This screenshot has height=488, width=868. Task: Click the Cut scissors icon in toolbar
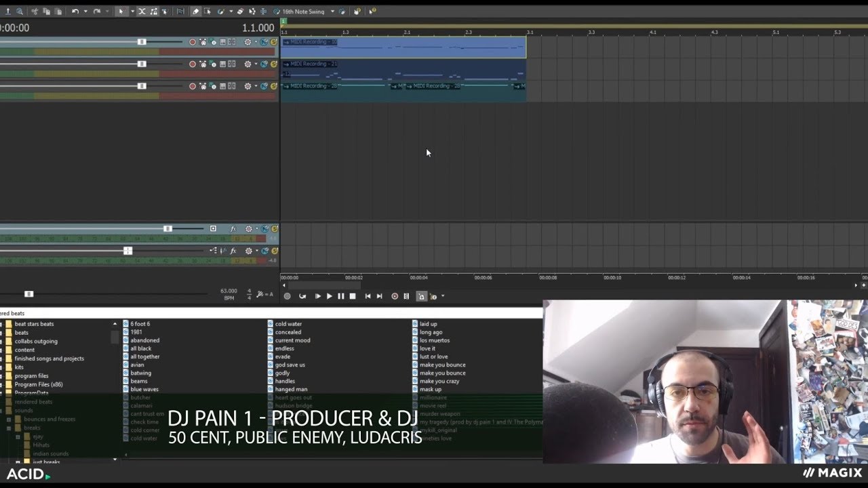coord(34,12)
